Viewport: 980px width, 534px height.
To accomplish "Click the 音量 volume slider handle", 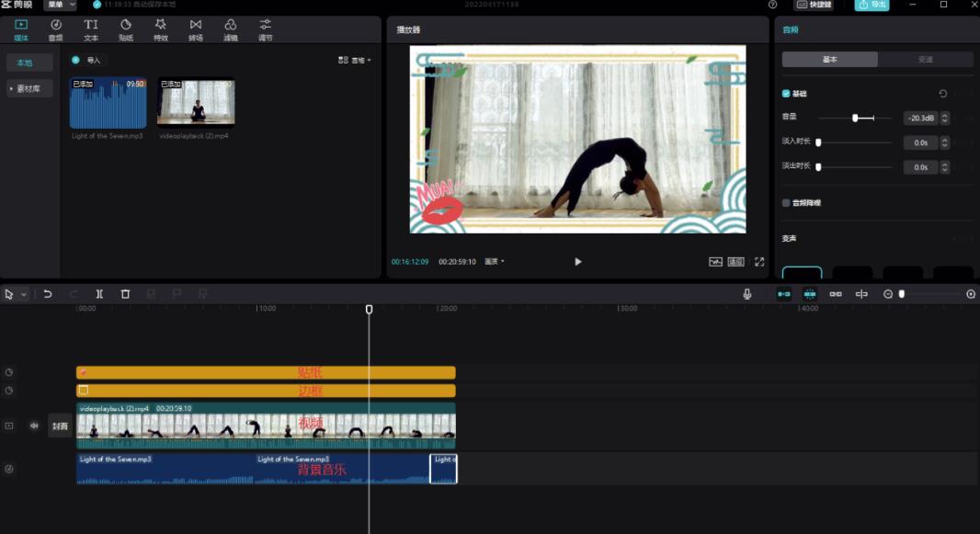I will (x=855, y=118).
